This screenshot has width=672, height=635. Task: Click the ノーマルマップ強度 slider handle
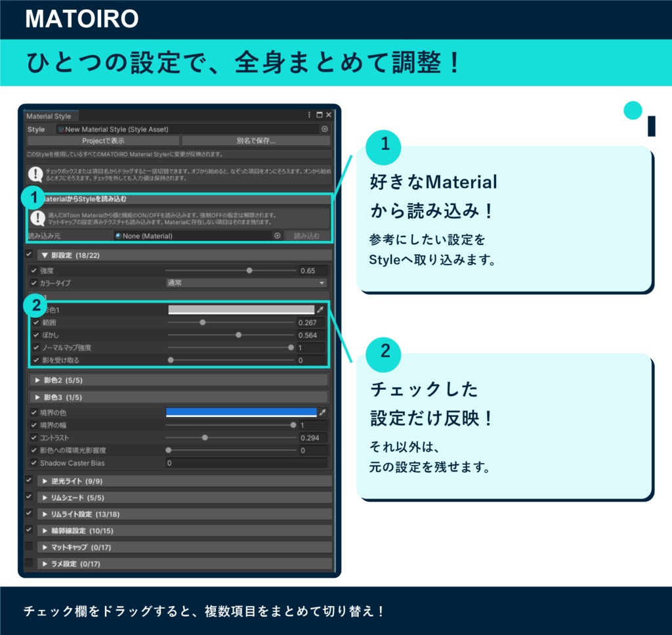(291, 347)
